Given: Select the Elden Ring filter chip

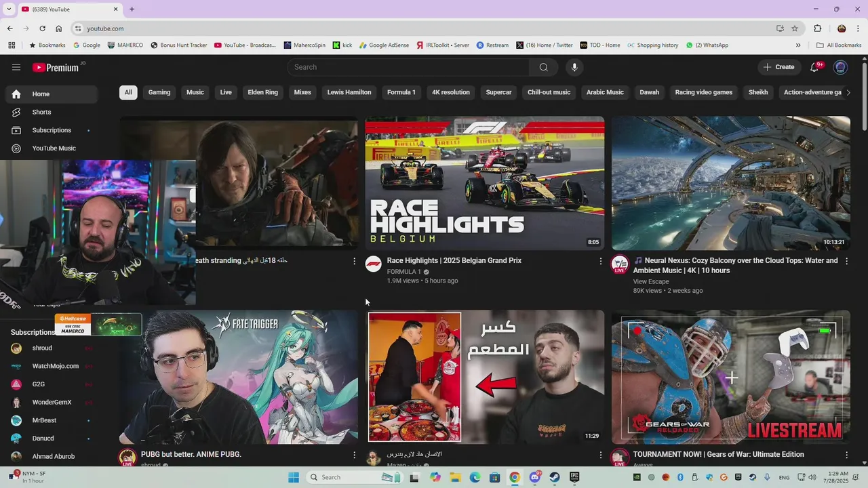Looking at the screenshot, I should 263,92.
